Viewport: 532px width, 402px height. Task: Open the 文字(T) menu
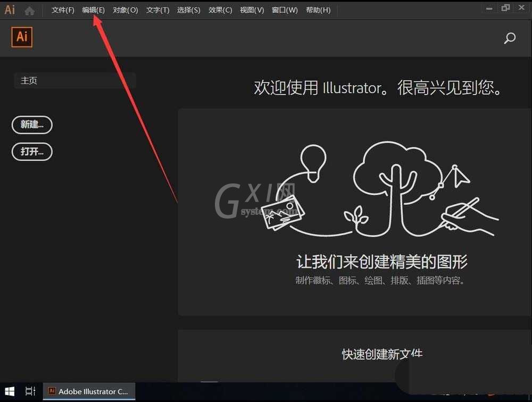(x=158, y=10)
